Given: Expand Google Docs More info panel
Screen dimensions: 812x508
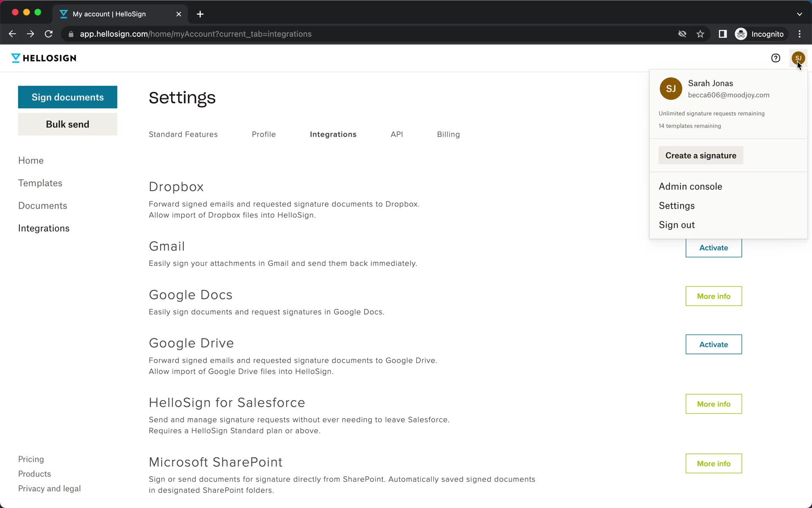Looking at the screenshot, I should pos(714,295).
